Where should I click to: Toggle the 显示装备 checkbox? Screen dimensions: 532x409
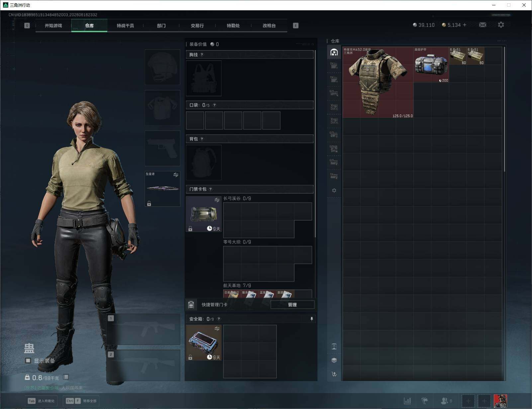coord(28,361)
